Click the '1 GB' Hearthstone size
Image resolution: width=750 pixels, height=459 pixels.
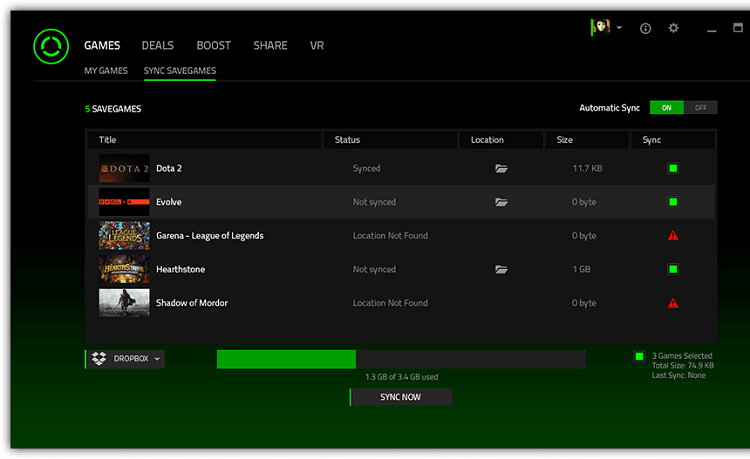click(582, 269)
